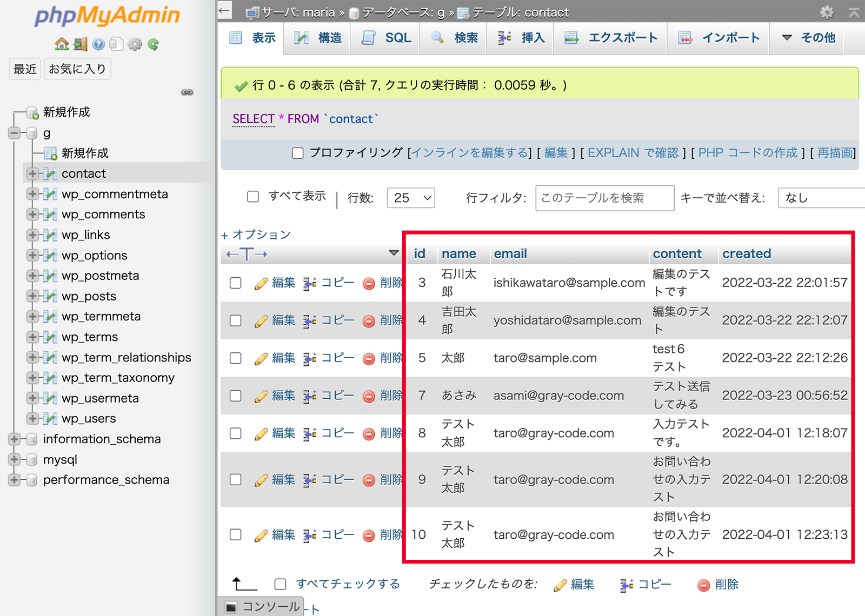Image resolution: width=865 pixels, height=616 pixels.
Task: Enable the show all rows checkbox
Action: click(x=253, y=197)
